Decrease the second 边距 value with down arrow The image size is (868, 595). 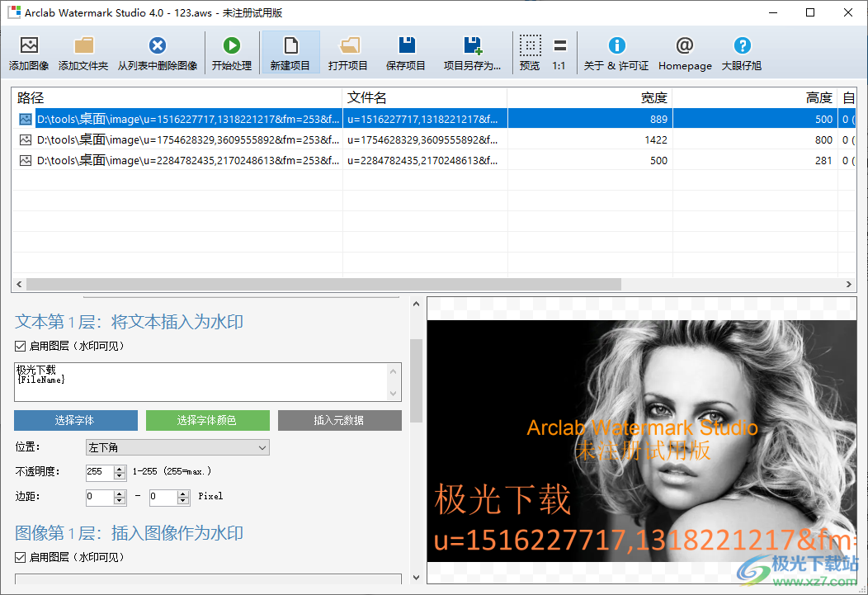[x=184, y=500]
